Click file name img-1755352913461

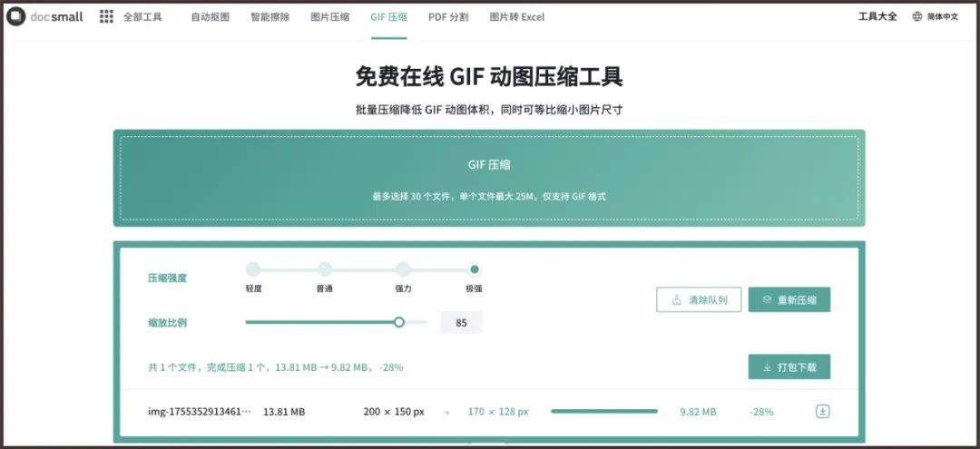pos(200,412)
